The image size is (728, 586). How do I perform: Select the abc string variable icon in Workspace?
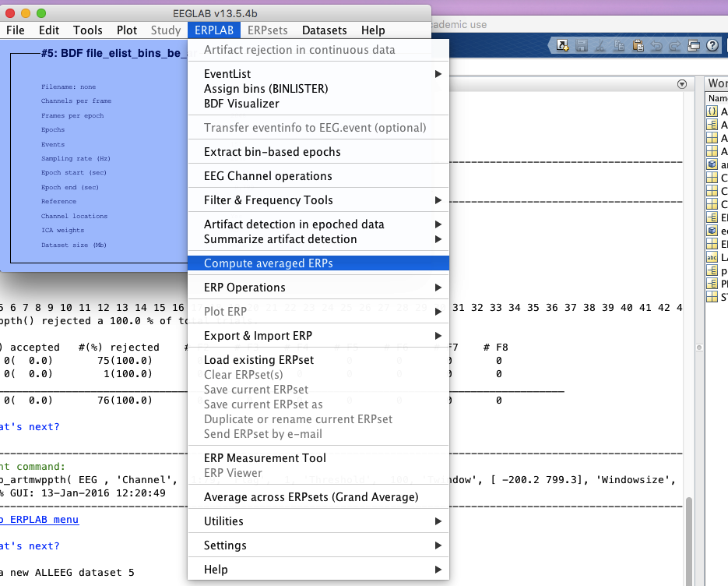tap(712, 257)
